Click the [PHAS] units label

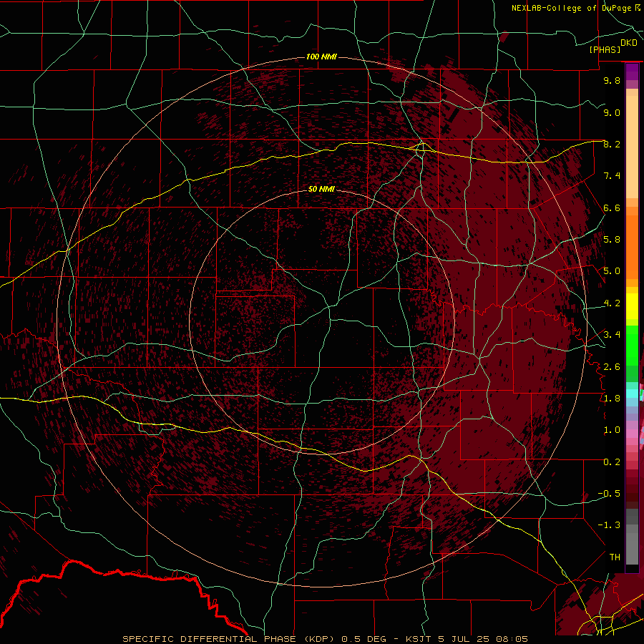(x=605, y=50)
